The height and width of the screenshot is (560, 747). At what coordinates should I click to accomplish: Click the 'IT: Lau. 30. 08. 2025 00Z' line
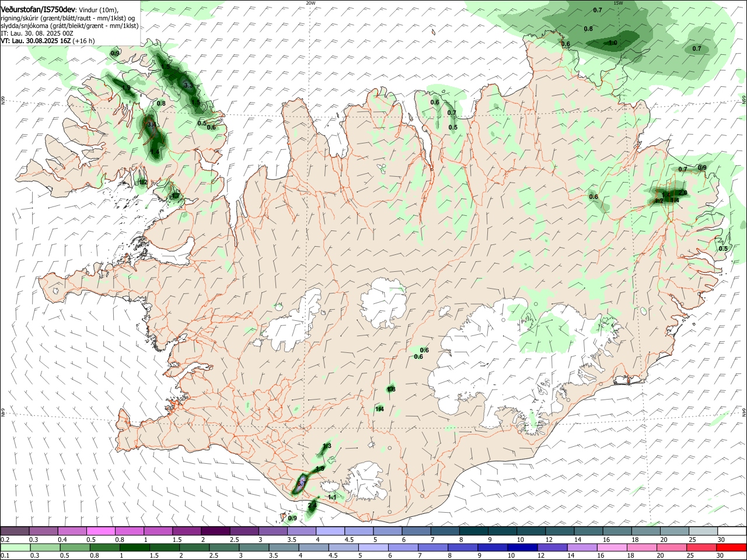[37, 33]
